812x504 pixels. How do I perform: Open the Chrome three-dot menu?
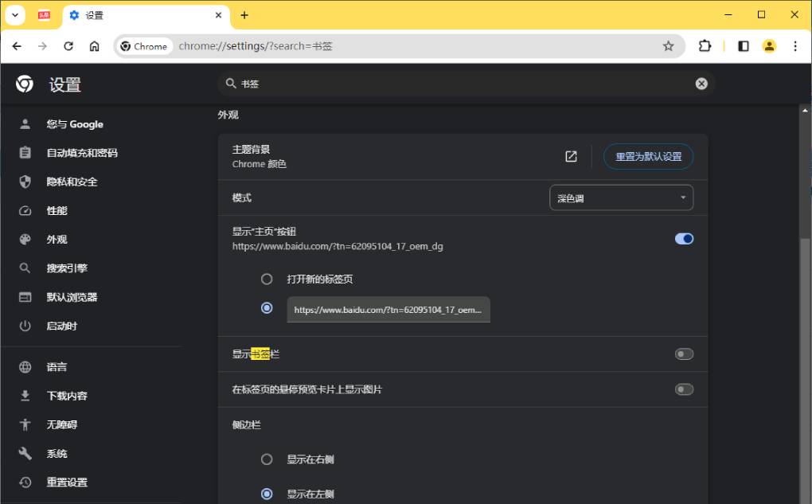[x=795, y=45]
